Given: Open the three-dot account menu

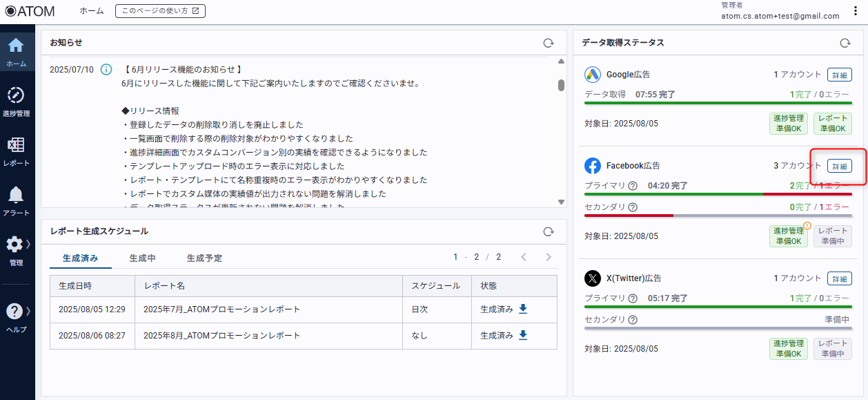Looking at the screenshot, I should 856,11.
